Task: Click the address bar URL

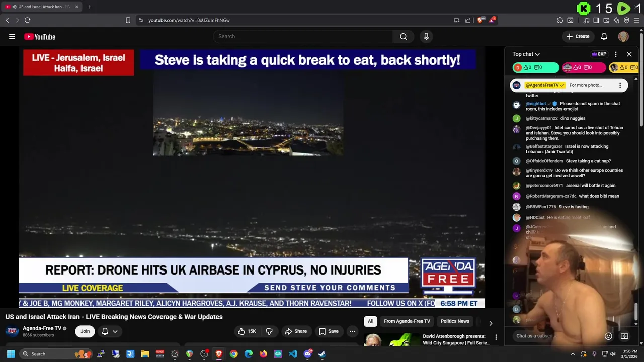Action: 189,20
